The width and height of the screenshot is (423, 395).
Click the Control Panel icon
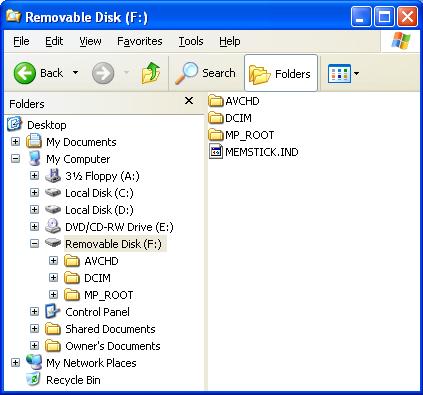point(53,311)
